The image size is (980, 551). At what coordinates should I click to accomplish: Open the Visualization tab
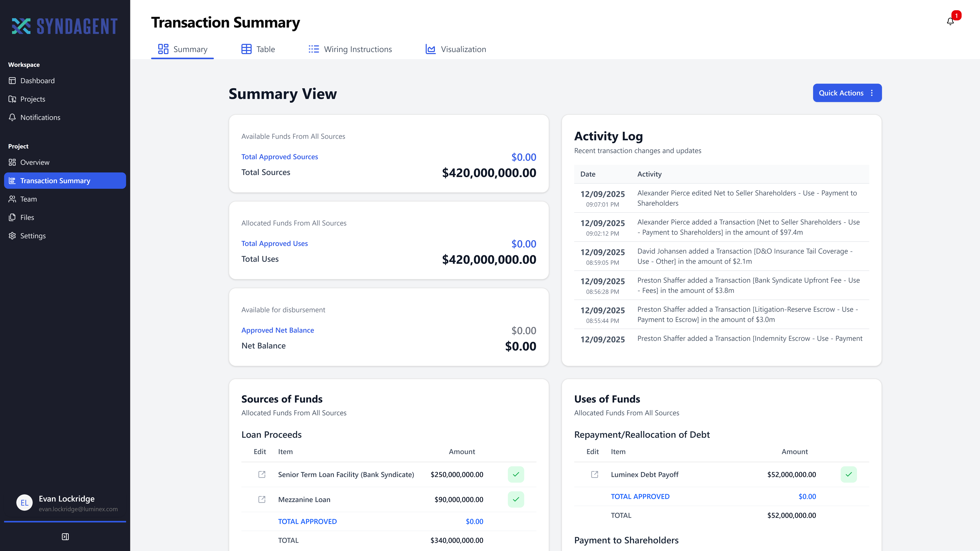pyautogui.click(x=456, y=49)
